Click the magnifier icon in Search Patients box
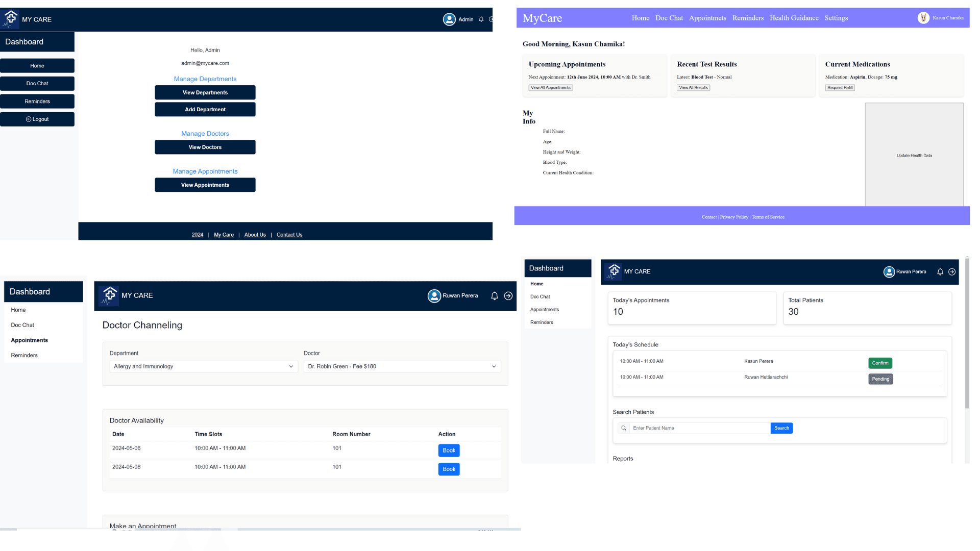Viewport: 980px width, 551px height. (623, 428)
